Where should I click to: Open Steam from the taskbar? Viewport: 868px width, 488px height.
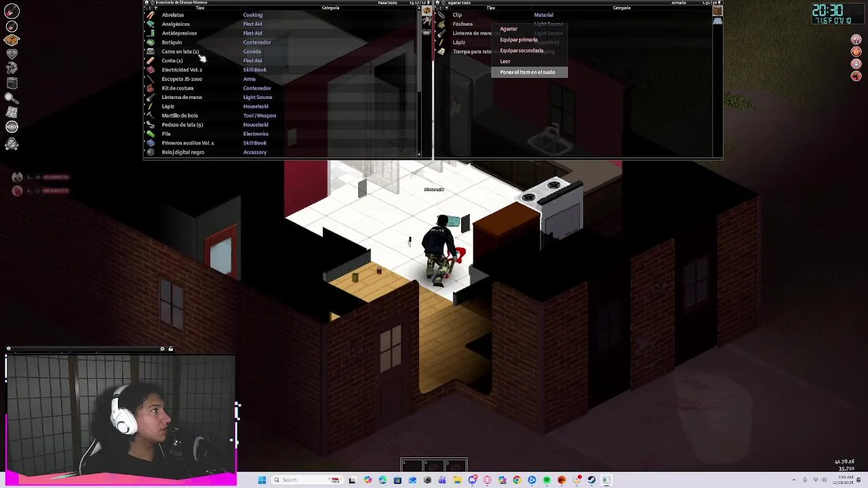click(x=591, y=480)
